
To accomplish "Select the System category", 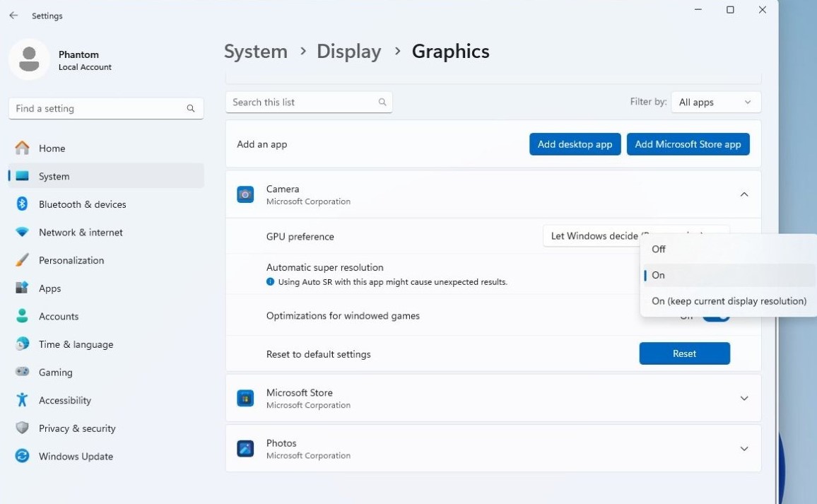I will (106, 176).
